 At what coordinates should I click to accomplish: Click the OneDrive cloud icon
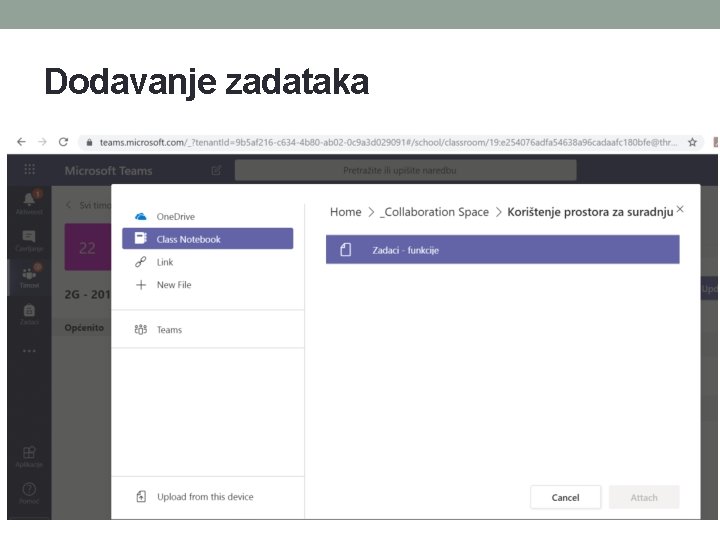click(x=141, y=216)
